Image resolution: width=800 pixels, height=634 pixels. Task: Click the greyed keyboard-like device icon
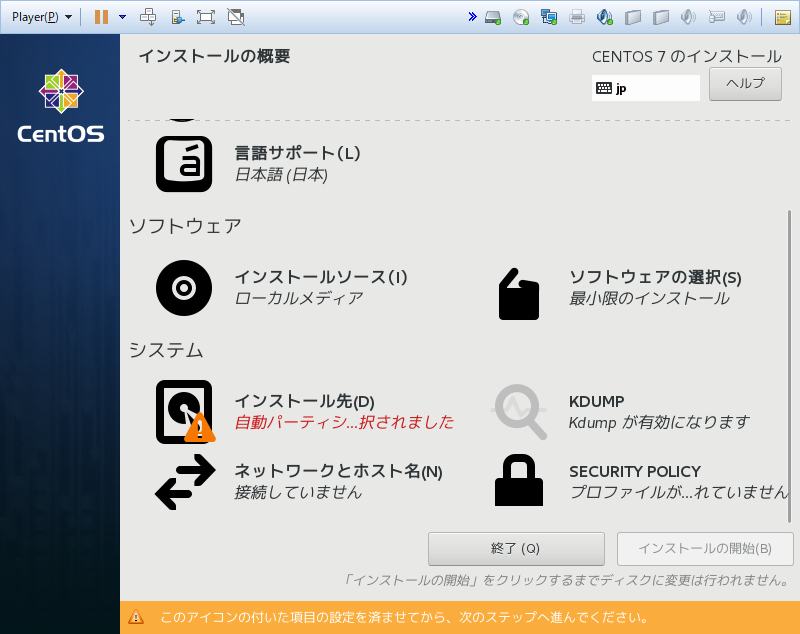point(717,17)
